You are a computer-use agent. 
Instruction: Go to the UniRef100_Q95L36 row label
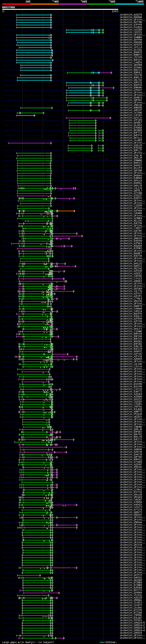pyautogui.click(x=131, y=429)
